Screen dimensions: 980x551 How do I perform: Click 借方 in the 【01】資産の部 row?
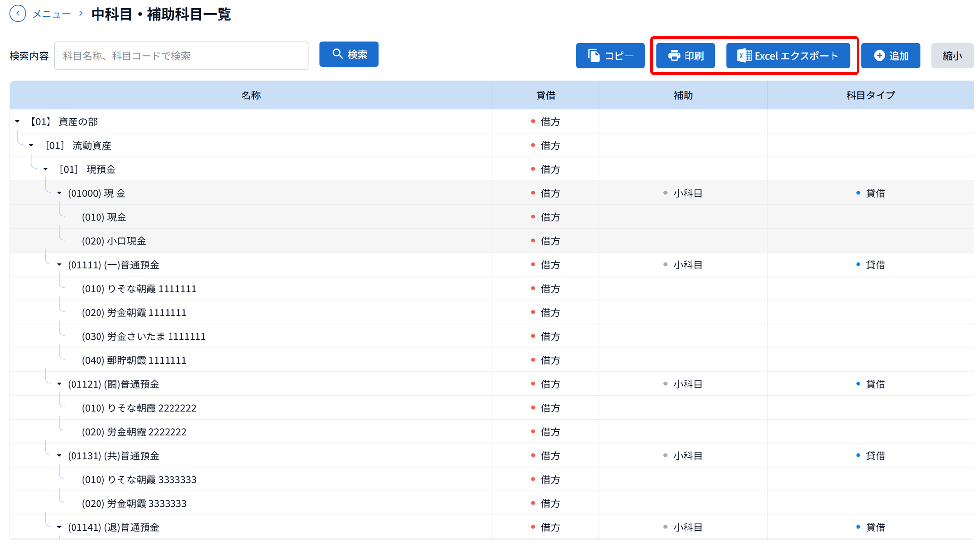[550, 121]
